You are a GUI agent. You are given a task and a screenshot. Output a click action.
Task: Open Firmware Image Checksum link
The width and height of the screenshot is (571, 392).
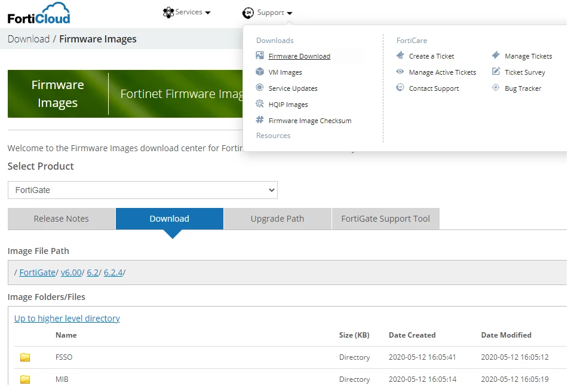310,121
